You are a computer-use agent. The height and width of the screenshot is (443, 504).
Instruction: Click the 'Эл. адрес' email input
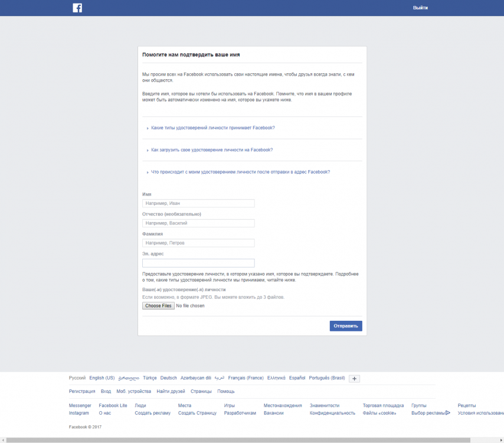[198, 263]
